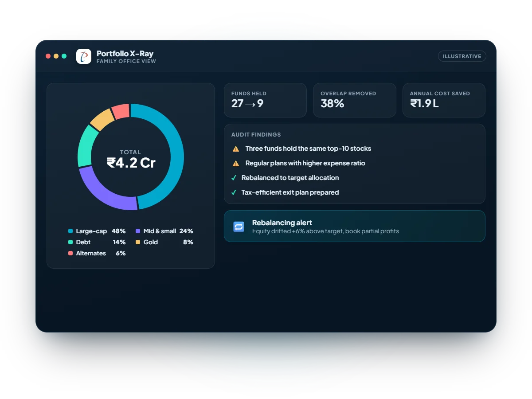Click the Debt legend color dot
The height and width of the screenshot is (399, 532).
pyautogui.click(x=70, y=242)
